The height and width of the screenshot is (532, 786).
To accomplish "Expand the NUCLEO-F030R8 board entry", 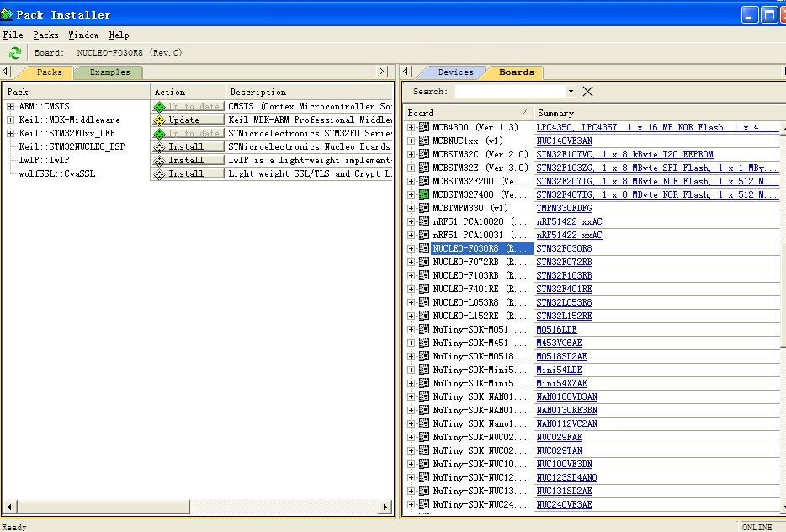I will point(411,248).
